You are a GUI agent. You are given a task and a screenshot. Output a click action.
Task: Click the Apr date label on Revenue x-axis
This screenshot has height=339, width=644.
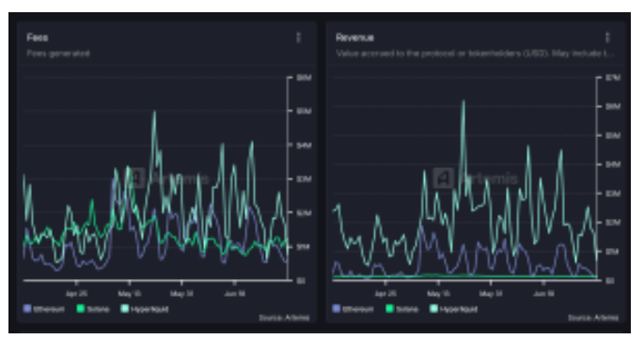point(385,293)
